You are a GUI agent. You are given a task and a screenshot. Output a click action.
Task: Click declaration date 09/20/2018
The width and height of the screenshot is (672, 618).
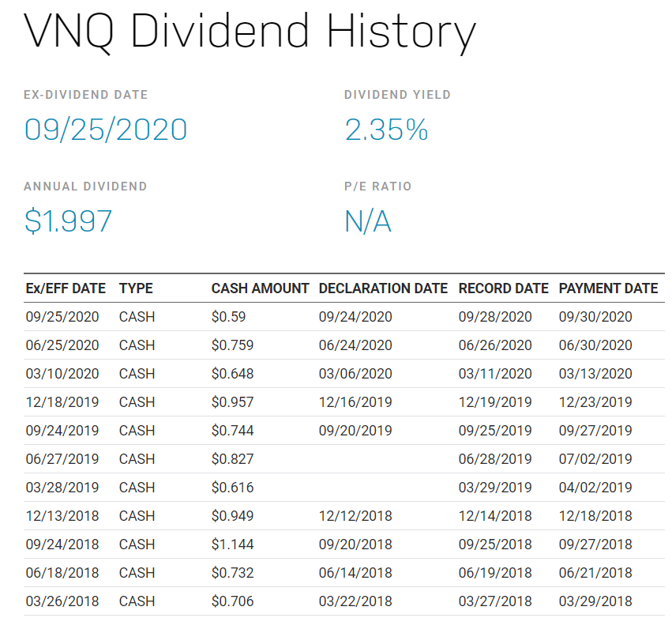click(355, 545)
